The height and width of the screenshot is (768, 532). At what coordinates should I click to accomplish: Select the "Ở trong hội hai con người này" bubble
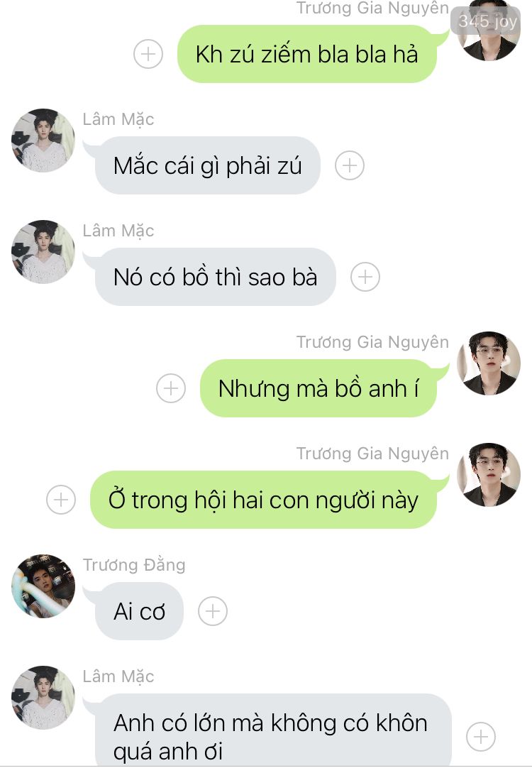263,500
